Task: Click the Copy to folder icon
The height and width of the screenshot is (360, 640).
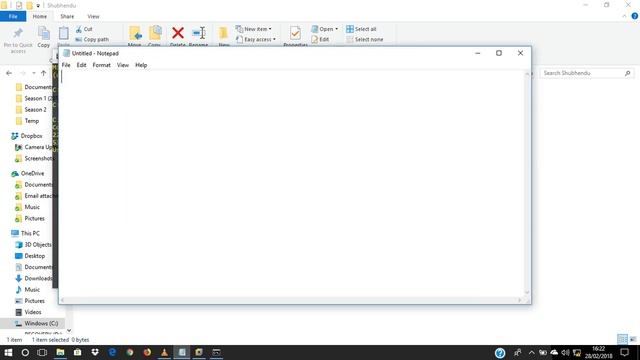Action: point(155,33)
